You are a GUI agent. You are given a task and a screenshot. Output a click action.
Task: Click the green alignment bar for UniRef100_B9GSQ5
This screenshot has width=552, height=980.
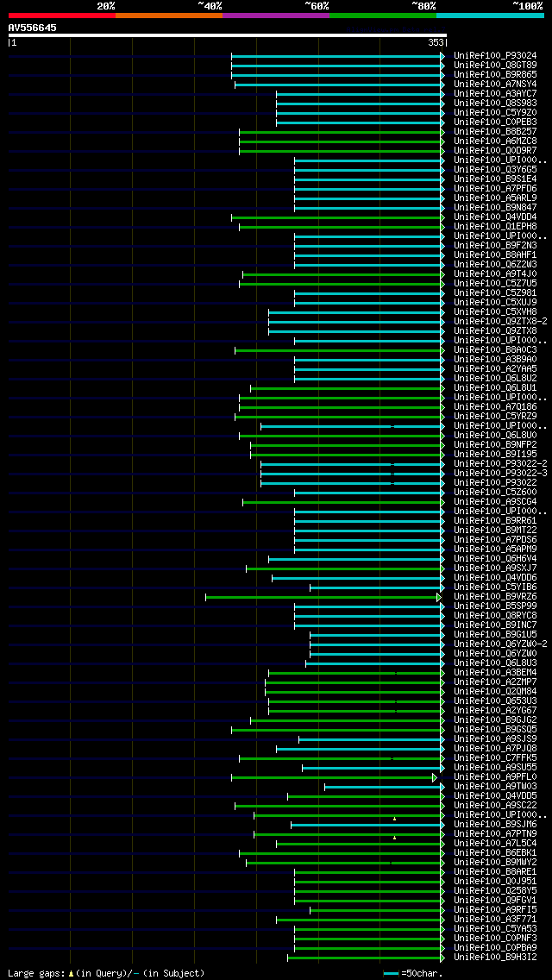point(337,730)
